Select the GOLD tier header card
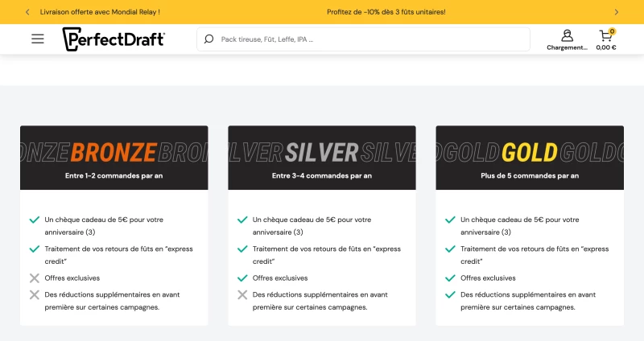 coord(530,158)
